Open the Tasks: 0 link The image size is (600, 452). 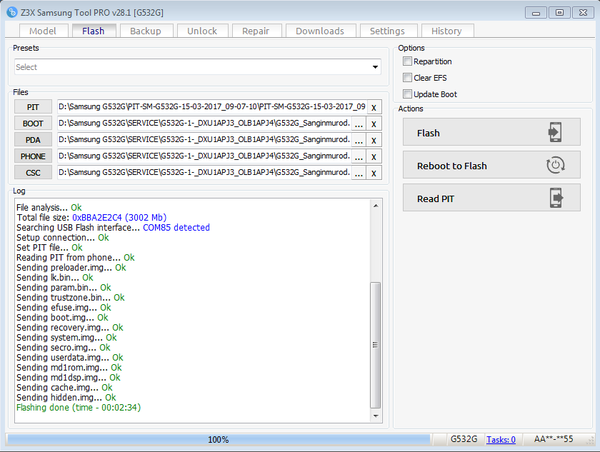[x=501, y=439]
